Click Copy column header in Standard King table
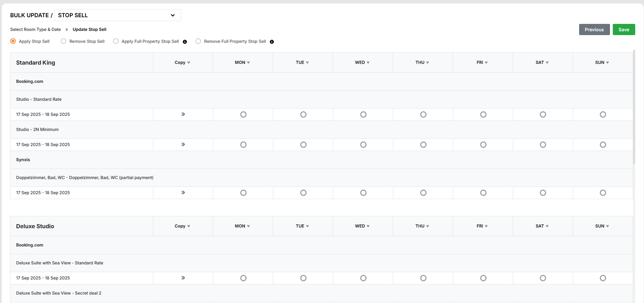This screenshot has width=644, height=303. 182,62
